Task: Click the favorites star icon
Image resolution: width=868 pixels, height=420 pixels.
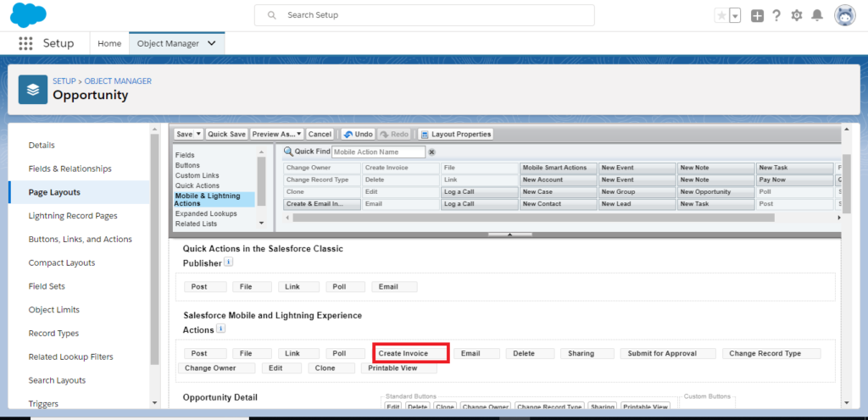Action: (x=721, y=15)
